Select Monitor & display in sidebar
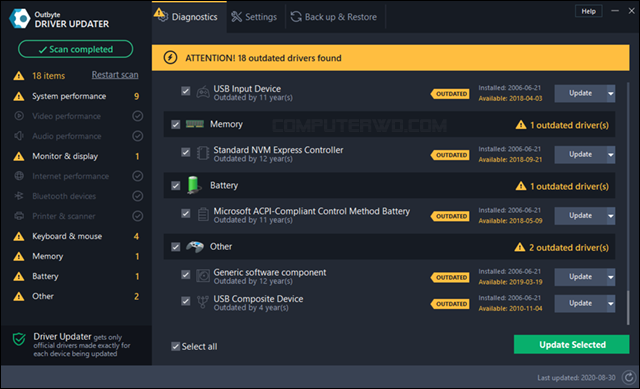The height and width of the screenshot is (389, 640). tap(76, 156)
